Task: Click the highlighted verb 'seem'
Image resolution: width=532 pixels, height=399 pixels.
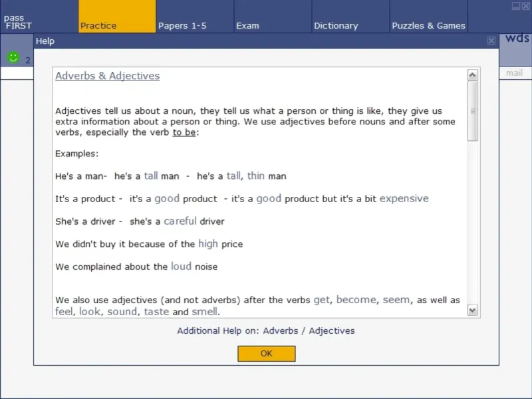Action: tap(396, 300)
